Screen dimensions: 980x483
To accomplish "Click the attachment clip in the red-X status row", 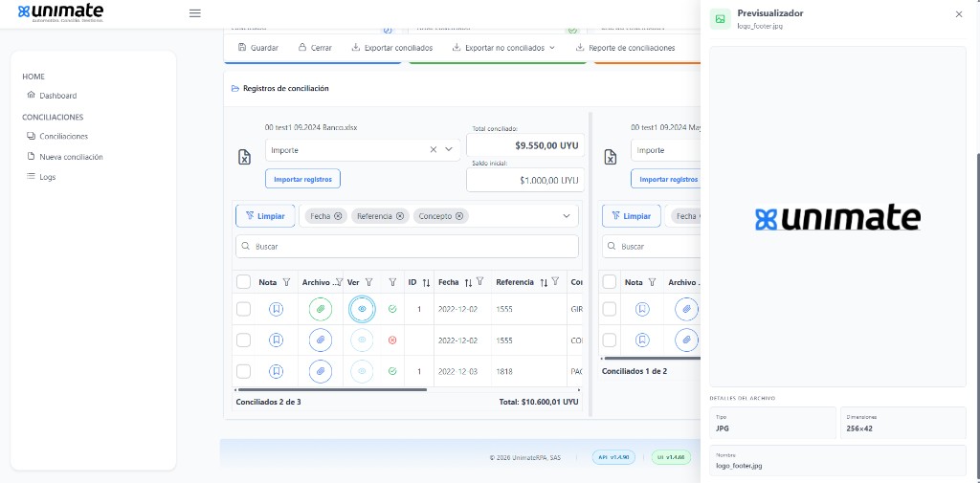I will click(321, 340).
